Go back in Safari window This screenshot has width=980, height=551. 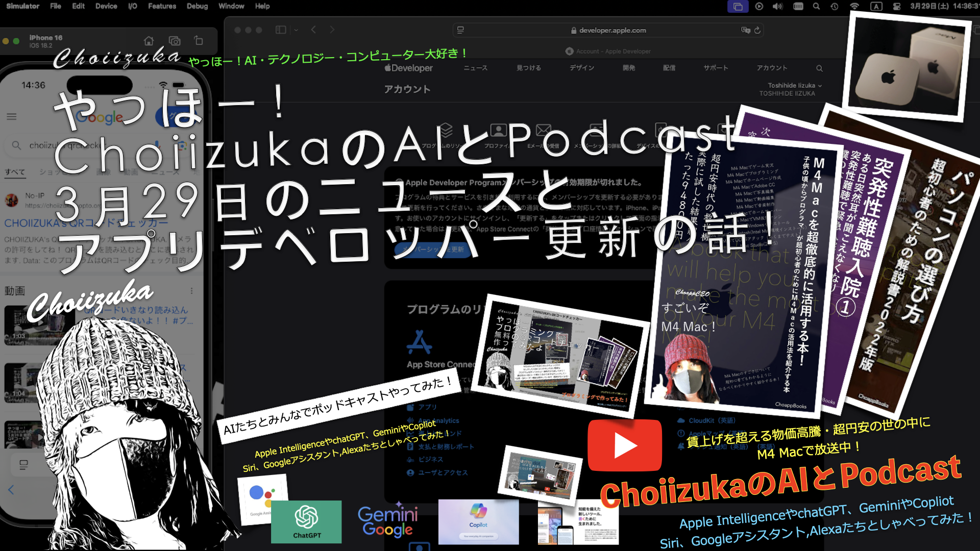[314, 30]
